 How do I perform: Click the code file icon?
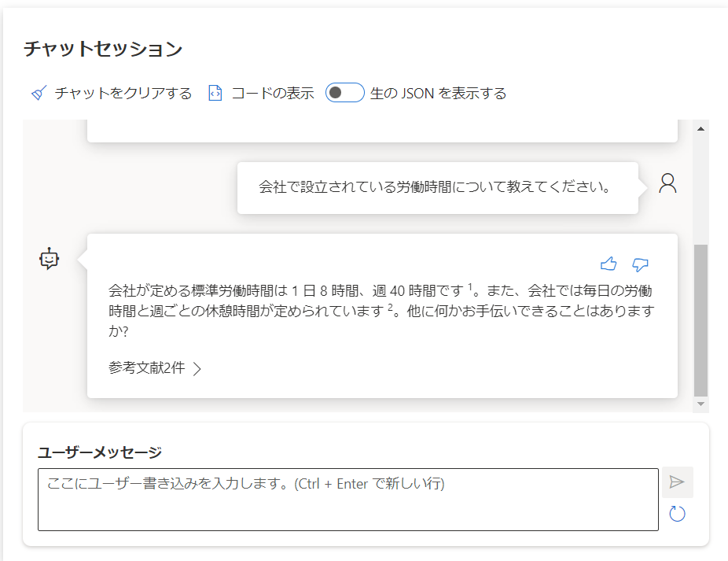(215, 93)
